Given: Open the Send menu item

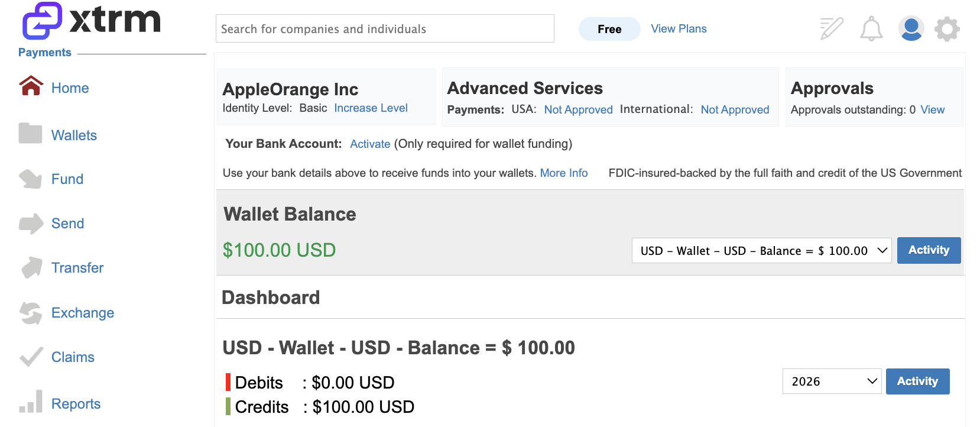Looking at the screenshot, I should (67, 224).
